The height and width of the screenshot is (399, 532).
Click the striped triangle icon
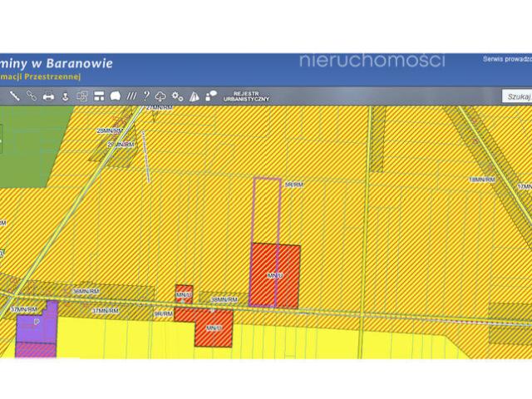(194, 96)
